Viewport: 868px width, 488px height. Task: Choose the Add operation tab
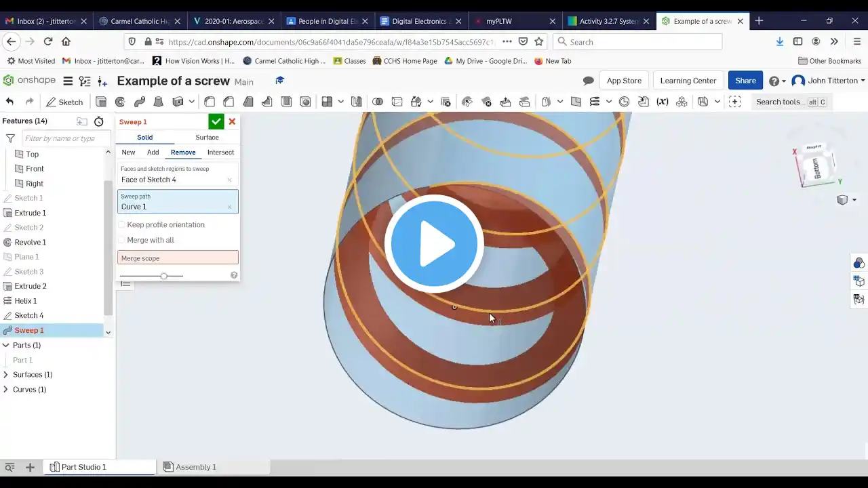click(x=153, y=152)
